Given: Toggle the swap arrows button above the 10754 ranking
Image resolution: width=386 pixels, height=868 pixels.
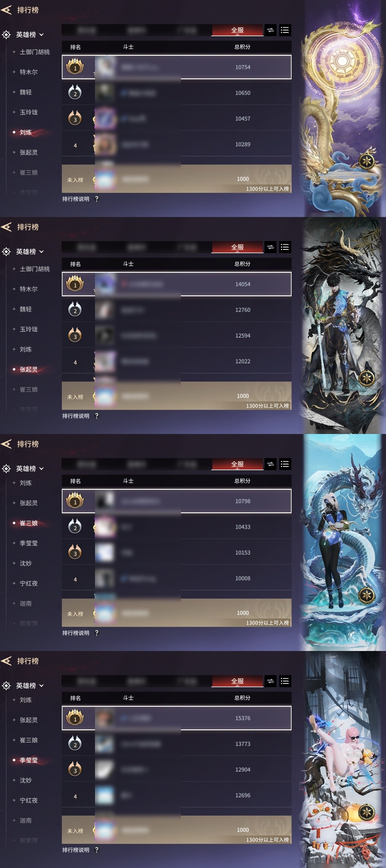Looking at the screenshot, I should [x=271, y=30].
